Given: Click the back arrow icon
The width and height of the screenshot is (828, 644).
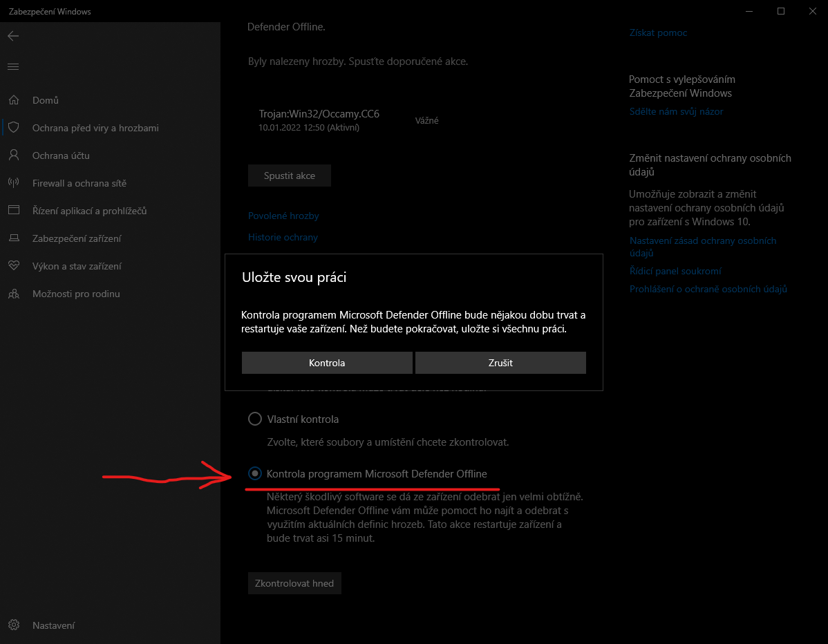Looking at the screenshot, I should point(13,36).
